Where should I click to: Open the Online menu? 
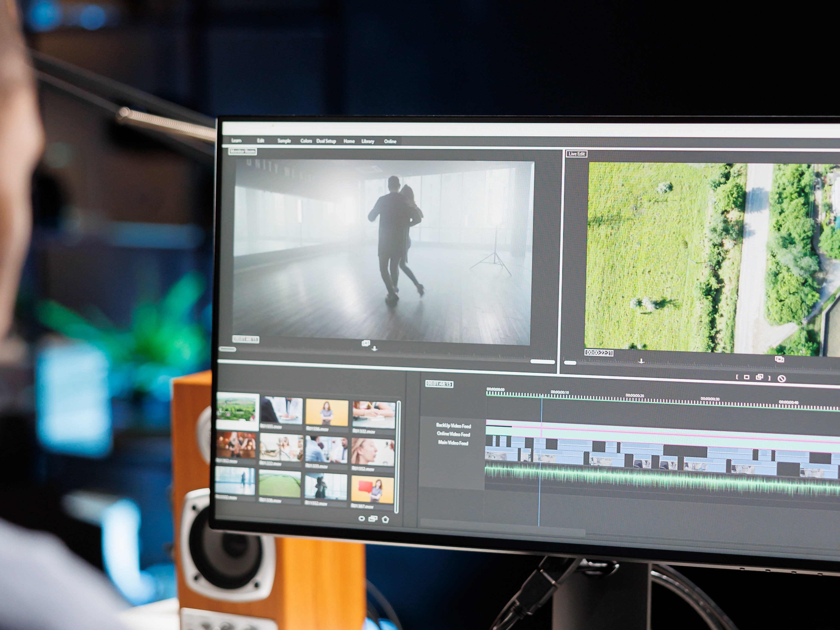coord(390,141)
